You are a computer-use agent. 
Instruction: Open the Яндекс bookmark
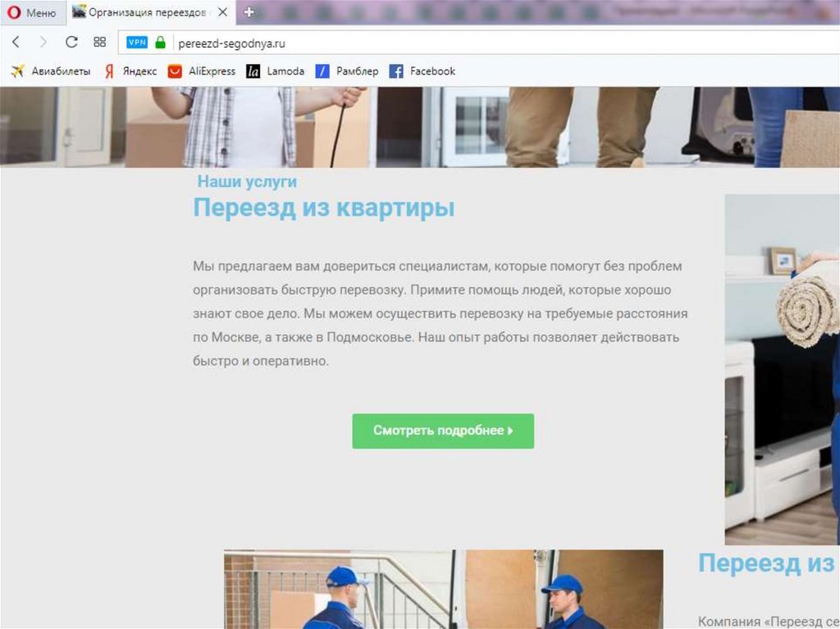point(130,71)
